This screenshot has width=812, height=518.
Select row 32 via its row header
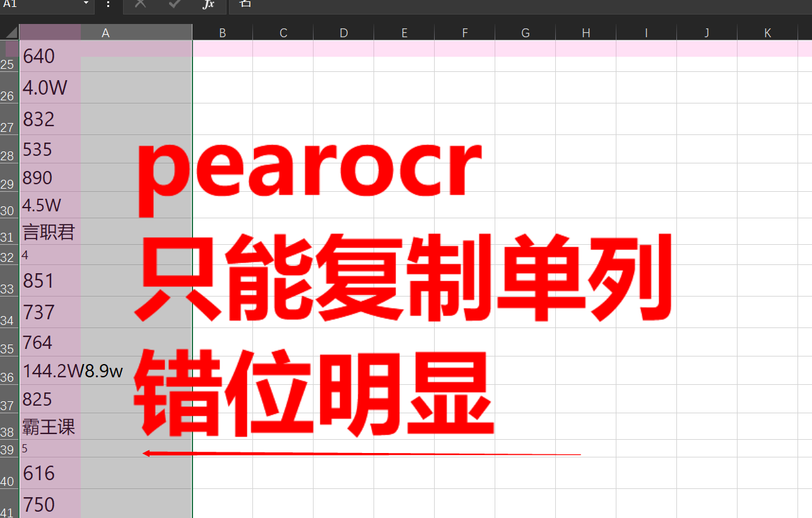click(x=9, y=255)
